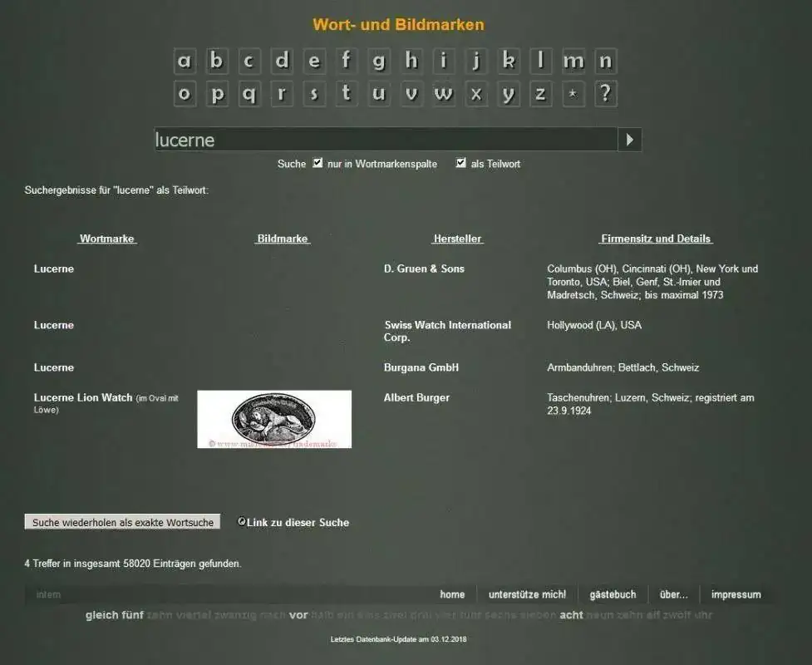
Task: Select letter 'd' in alphabet index
Action: click(282, 62)
